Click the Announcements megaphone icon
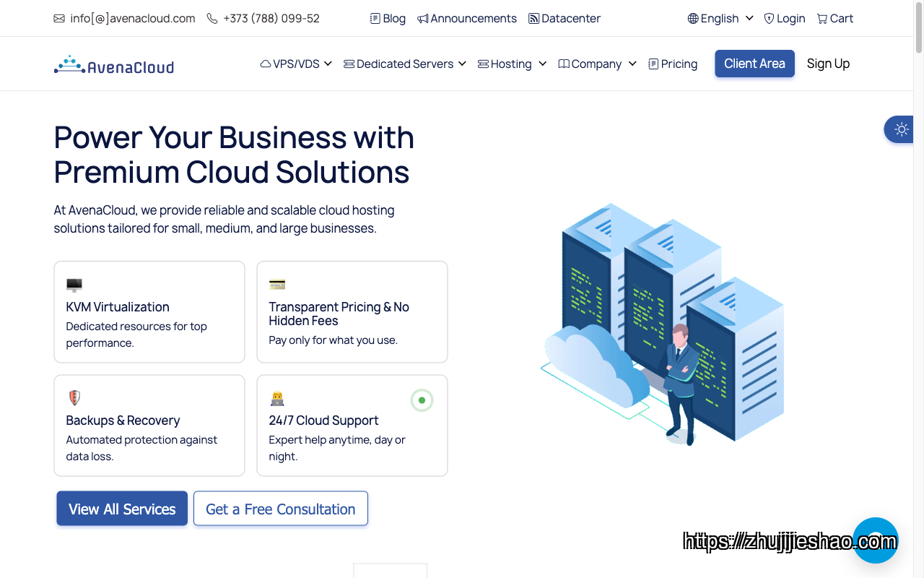 click(x=423, y=19)
